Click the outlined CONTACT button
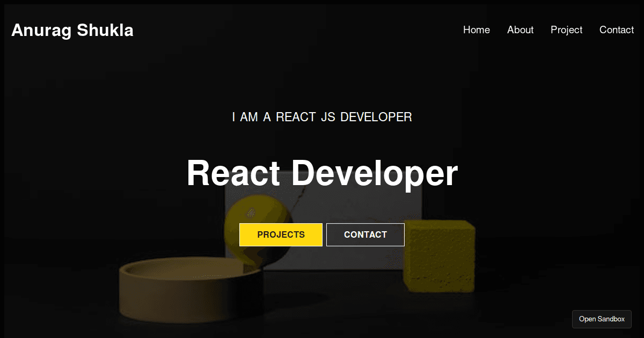Screen dimensions: 644x338 (x=365, y=234)
